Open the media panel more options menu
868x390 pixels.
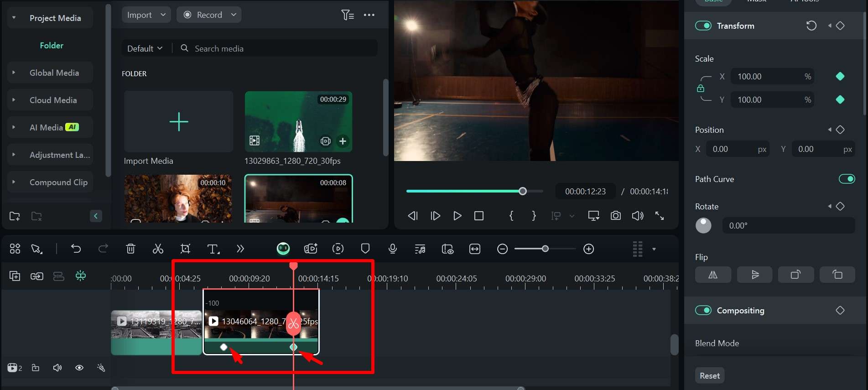click(369, 15)
